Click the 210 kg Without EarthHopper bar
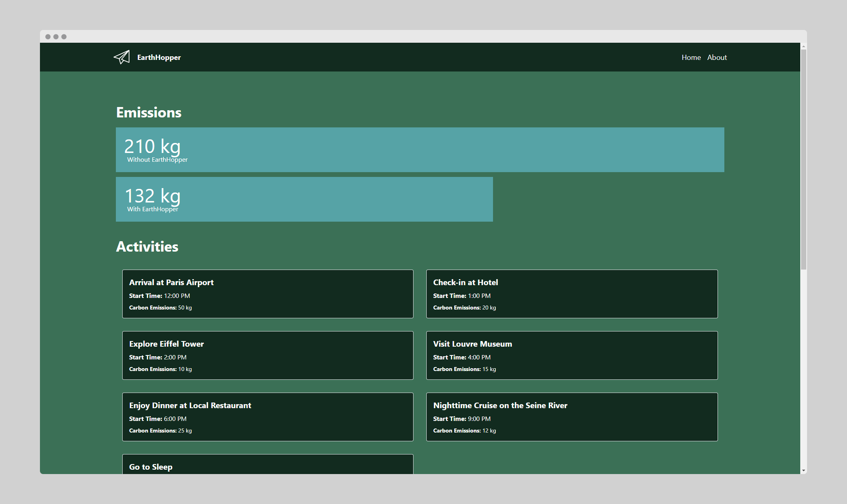 tap(420, 150)
